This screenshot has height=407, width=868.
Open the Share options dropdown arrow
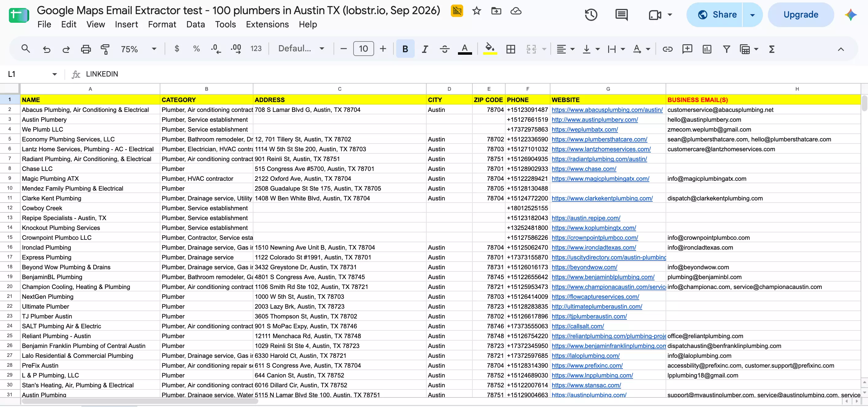[x=753, y=15]
